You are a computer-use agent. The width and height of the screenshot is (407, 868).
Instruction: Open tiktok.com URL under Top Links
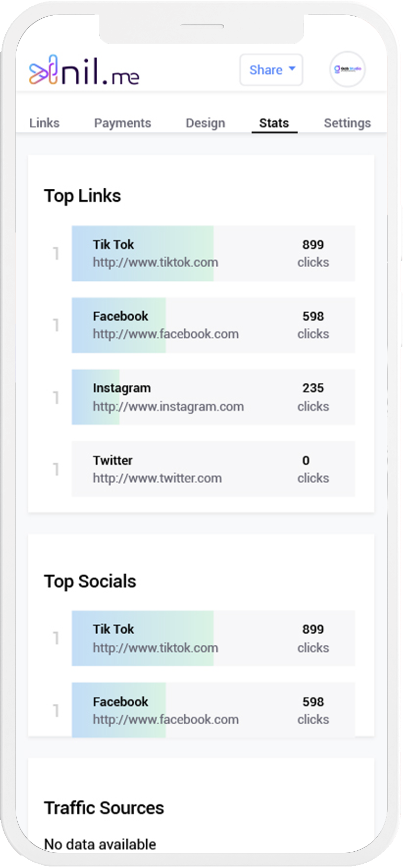156,262
